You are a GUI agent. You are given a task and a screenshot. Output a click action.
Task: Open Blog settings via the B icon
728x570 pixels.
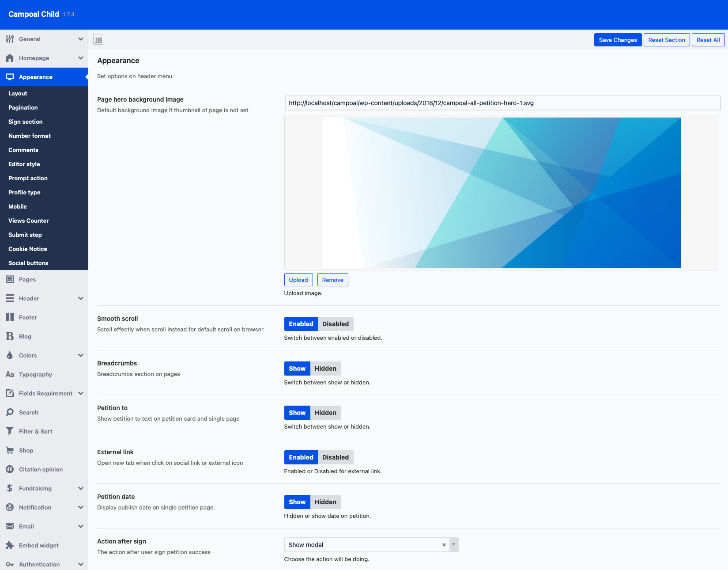click(x=10, y=336)
